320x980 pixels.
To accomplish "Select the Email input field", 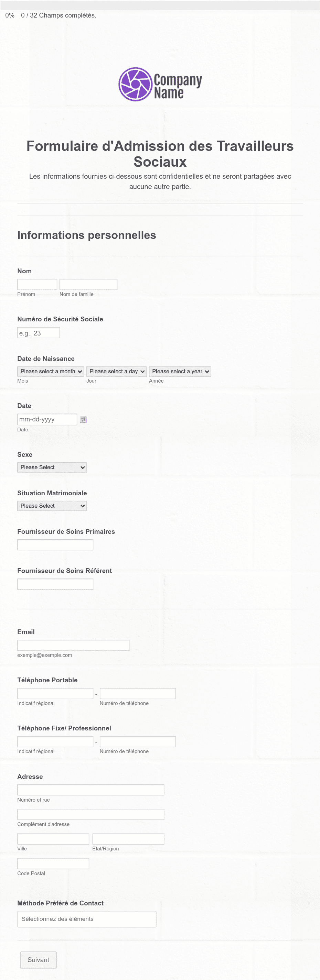I will pos(74,645).
